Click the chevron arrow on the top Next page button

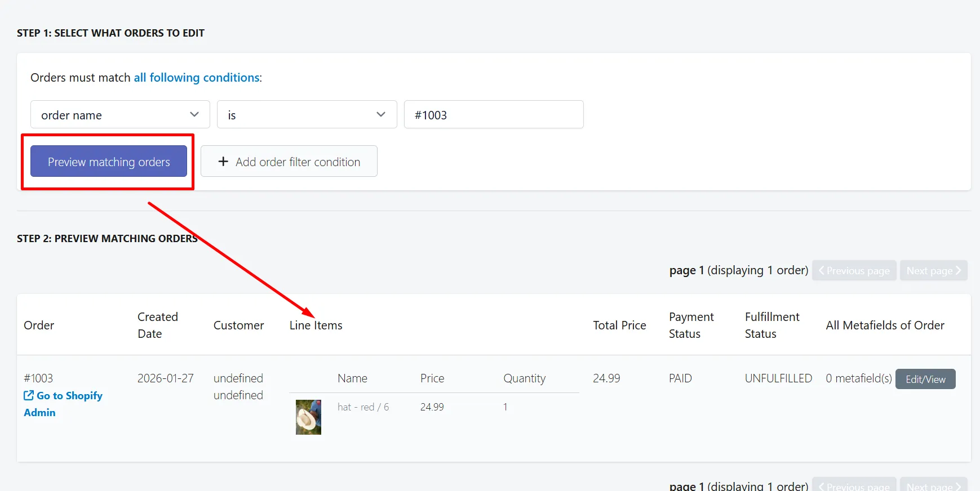click(958, 270)
